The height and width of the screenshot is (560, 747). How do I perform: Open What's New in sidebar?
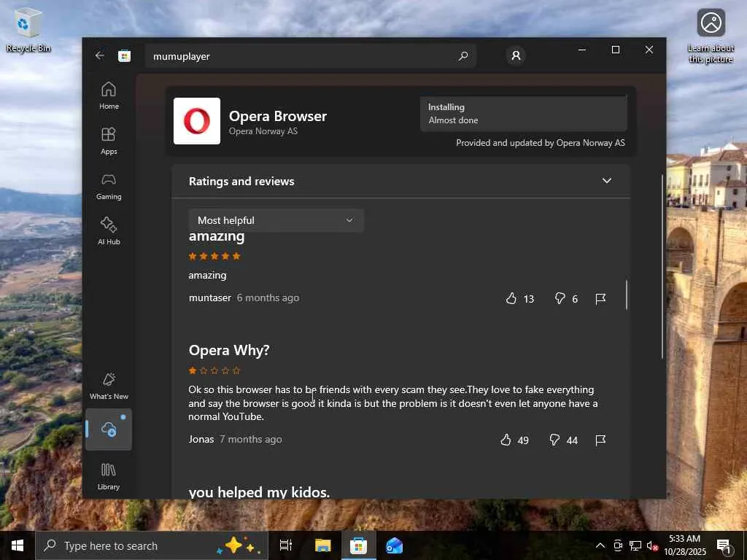(109, 386)
